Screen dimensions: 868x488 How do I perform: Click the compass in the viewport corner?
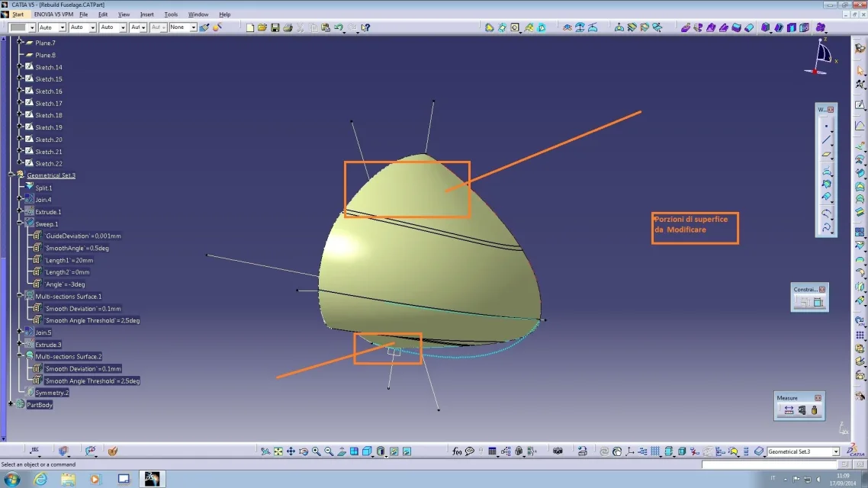822,56
